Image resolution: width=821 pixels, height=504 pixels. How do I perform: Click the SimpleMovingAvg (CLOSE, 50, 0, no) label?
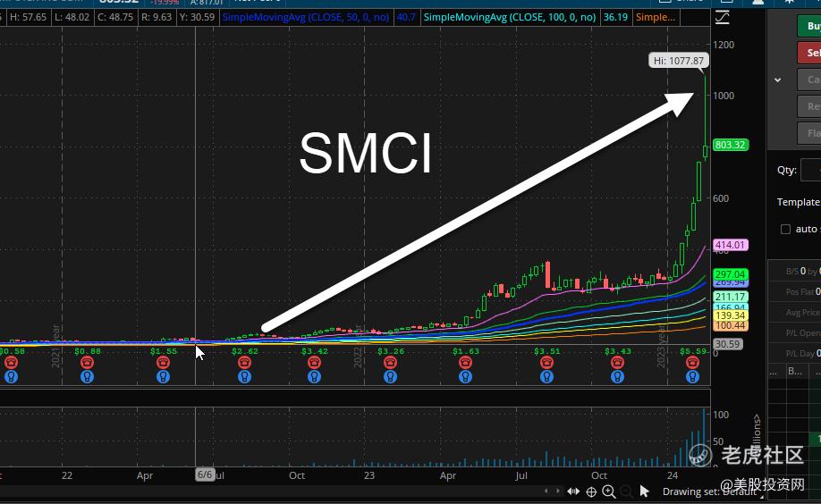pos(306,17)
